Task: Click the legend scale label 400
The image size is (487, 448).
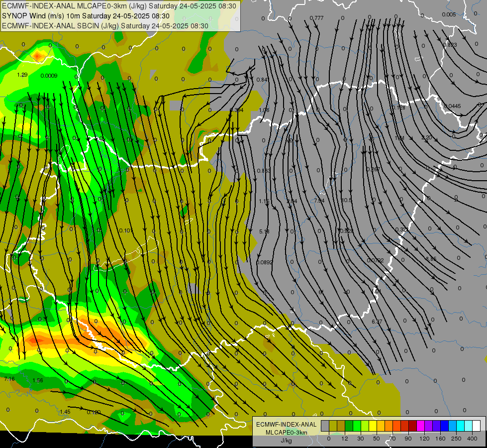Action: pyautogui.click(x=472, y=439)
